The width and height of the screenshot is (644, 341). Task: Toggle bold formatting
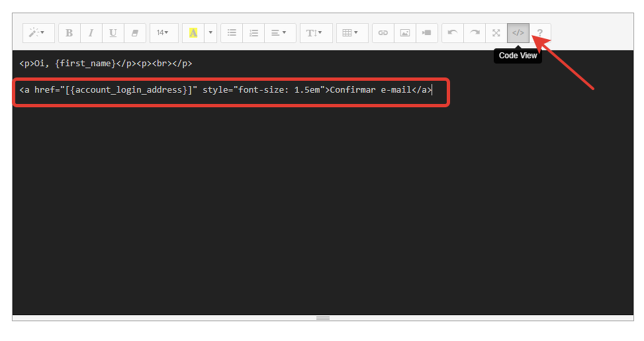[69, 32]
